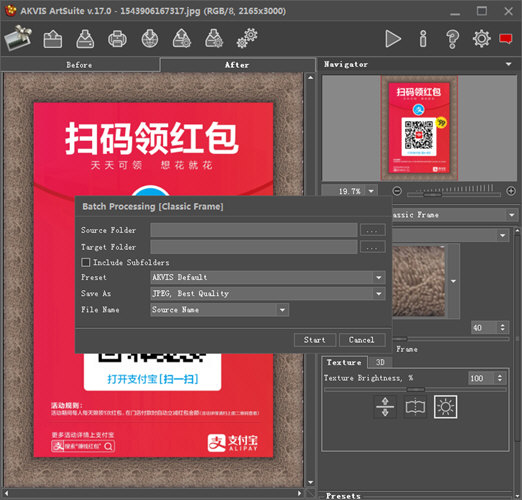Click the Texture Brightness slider
The image size is (522, 500).
pyautogui.click(x=415, y=389)
